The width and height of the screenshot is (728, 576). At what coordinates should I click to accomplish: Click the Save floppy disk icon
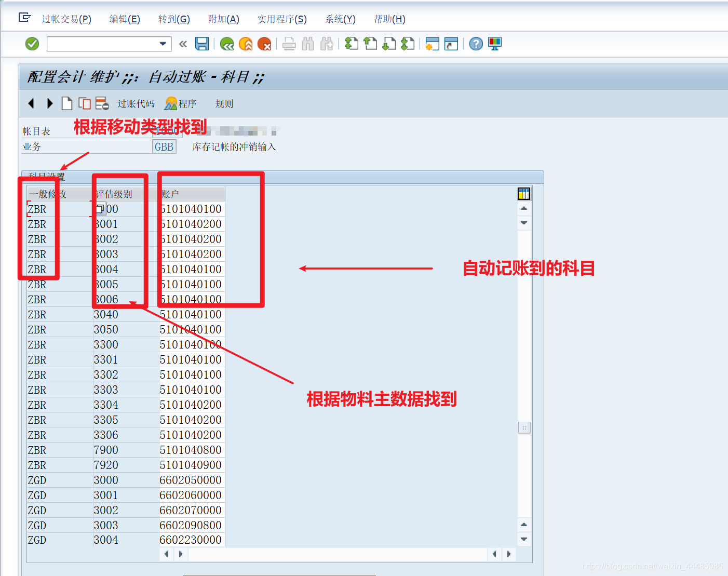[x=202, y=44]
